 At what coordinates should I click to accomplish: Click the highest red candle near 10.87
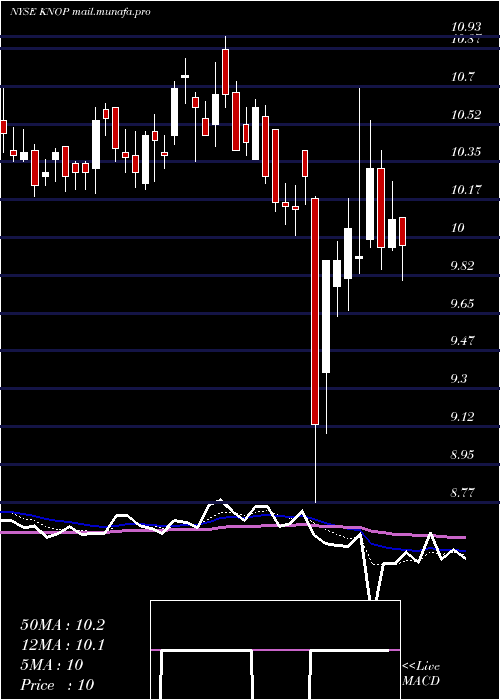(x=225, y=72)
